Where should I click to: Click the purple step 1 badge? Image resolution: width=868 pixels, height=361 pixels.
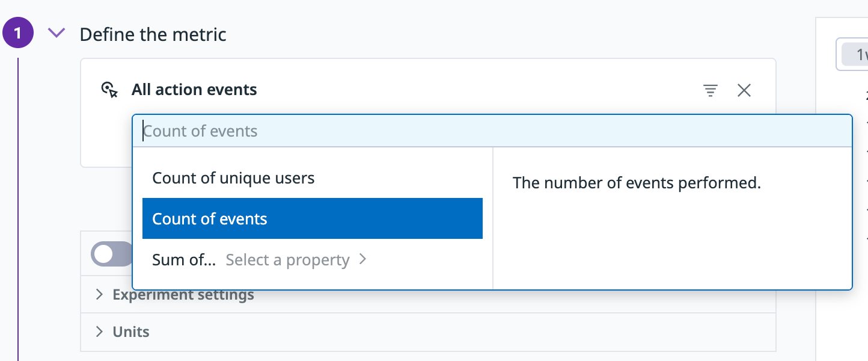(x=17, y=34)
